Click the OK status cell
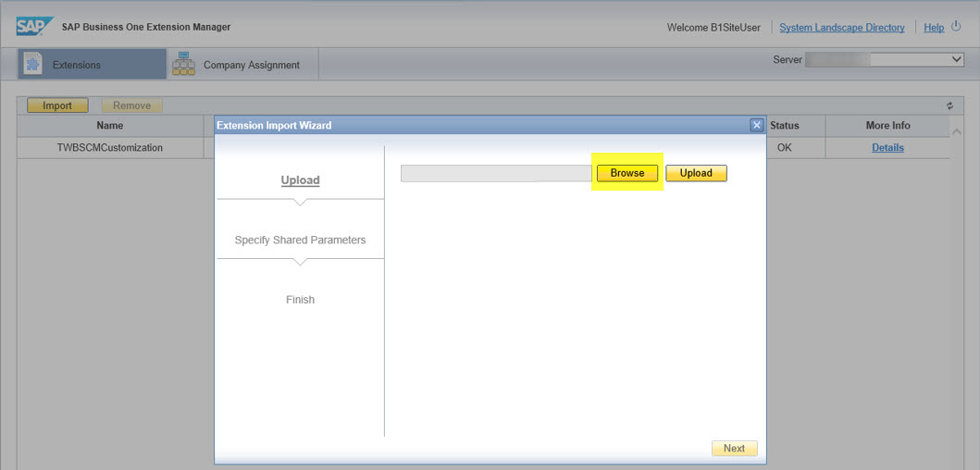This screenshot has height=470, width=980. (x=785, y=147)
